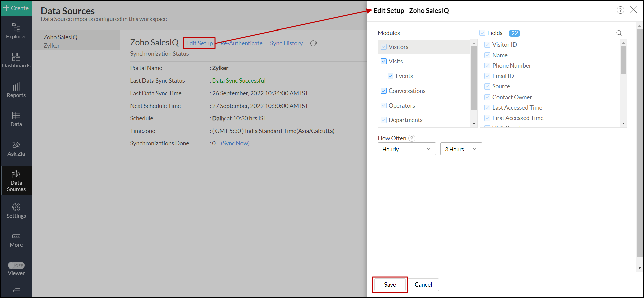
Task: Save the Edit Setup changes
Action: (x=390, y=285)
